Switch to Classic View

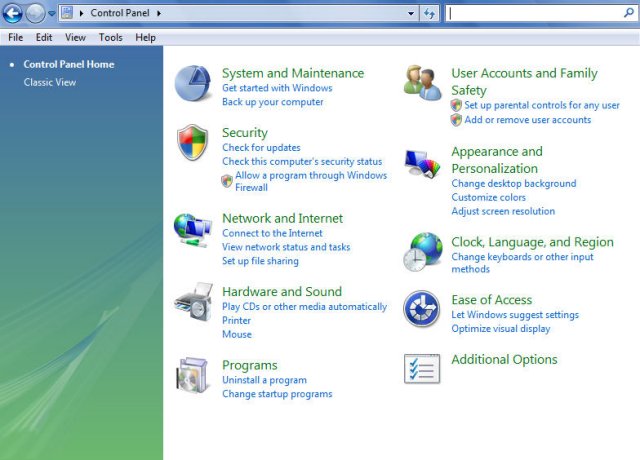[x=50, y=82]
